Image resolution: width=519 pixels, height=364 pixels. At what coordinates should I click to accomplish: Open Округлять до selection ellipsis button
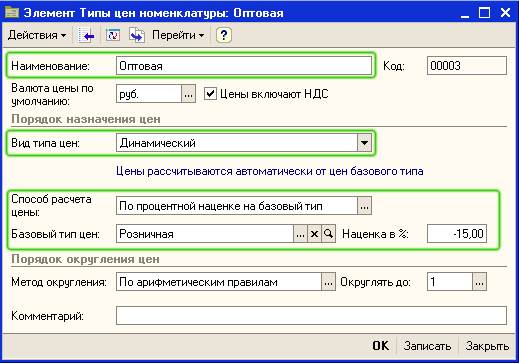tap(480, 282)
